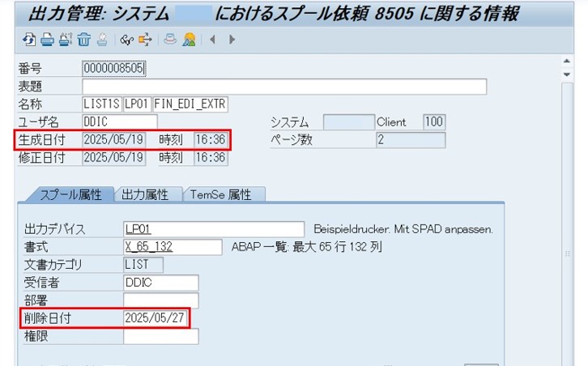Select the LIST1S name field
This screenshot has height=366, width=588.
tap(101, 104)
